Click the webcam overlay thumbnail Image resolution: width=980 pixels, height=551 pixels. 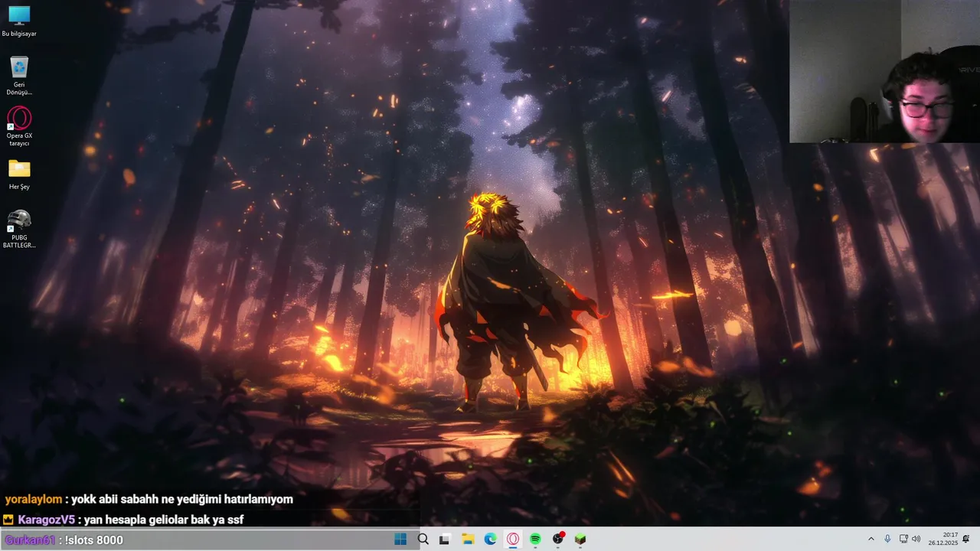[884, 71]
